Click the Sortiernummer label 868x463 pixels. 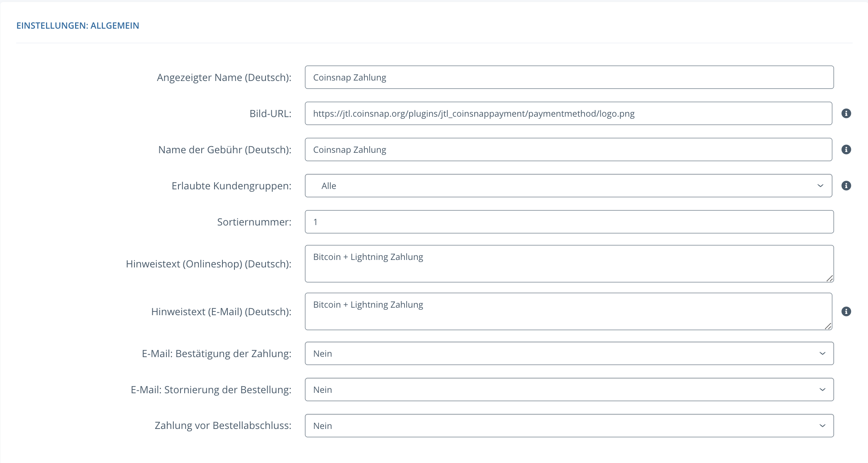coord(254,222)
